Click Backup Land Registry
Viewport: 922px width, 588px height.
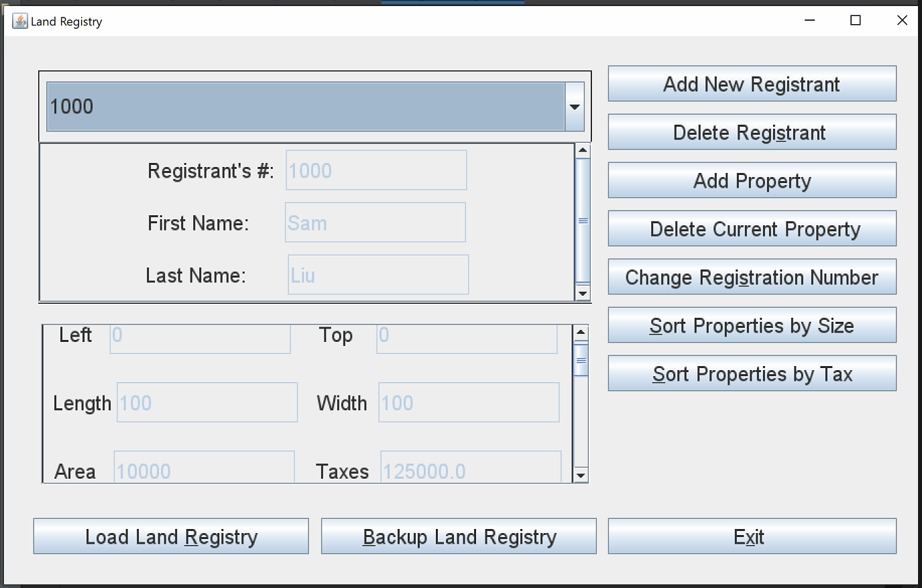(459, 536)
